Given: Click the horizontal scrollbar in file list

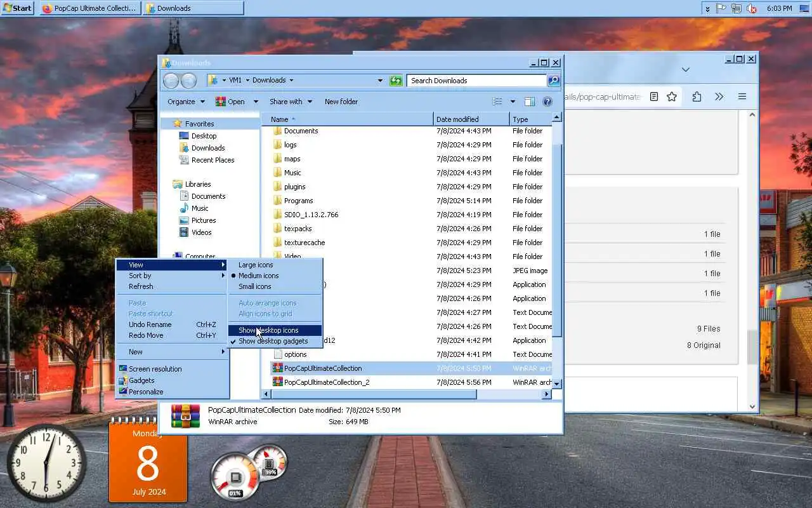Looking at the screenshot, I should [x=374, y=394].
